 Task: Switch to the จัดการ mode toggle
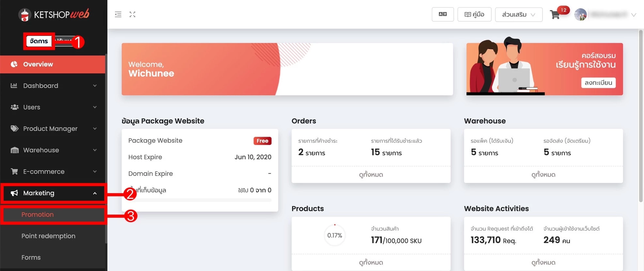[x=39, y=41]
